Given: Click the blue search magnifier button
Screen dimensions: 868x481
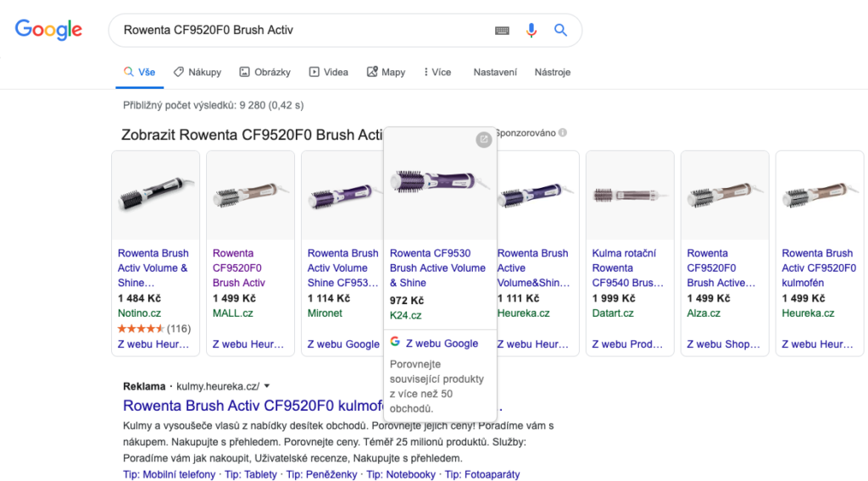Looking at the screenshot, I should pyautogui.click(x=560, y=30).
